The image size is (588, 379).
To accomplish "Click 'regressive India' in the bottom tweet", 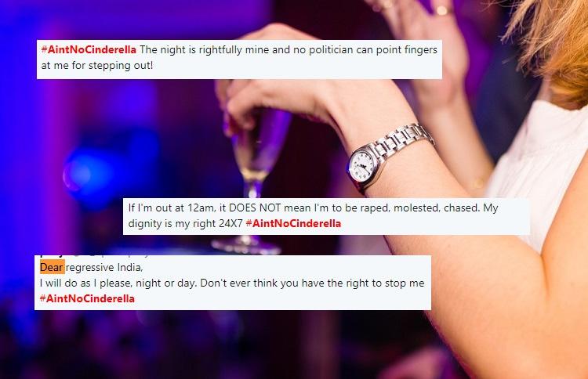I will 104,267.
